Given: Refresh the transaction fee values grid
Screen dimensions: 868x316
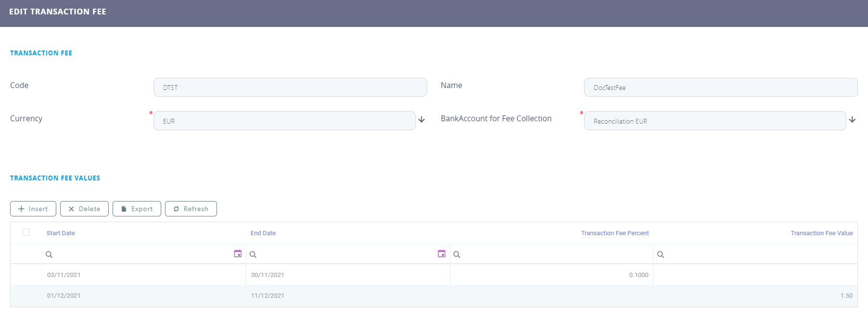Looking at the screenshot, I should tap(191, 209).
